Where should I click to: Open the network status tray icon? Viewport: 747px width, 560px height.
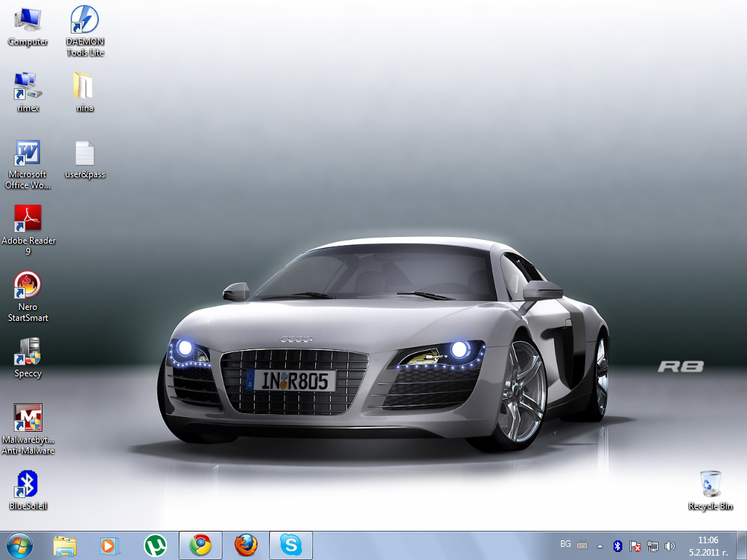click(x=653, y=546)
